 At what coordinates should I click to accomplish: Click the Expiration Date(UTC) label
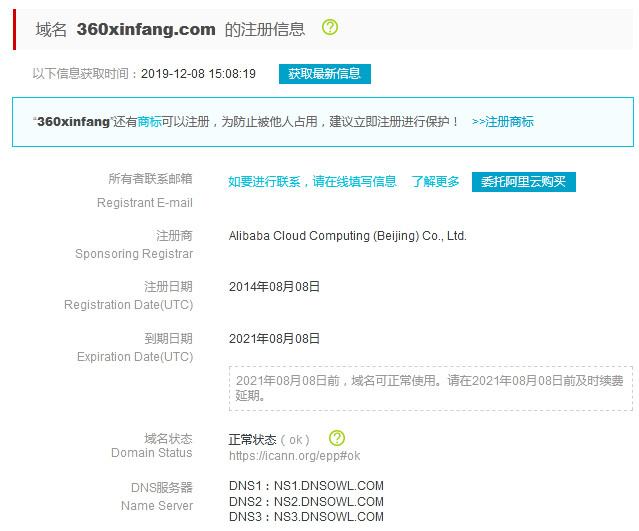135,357
